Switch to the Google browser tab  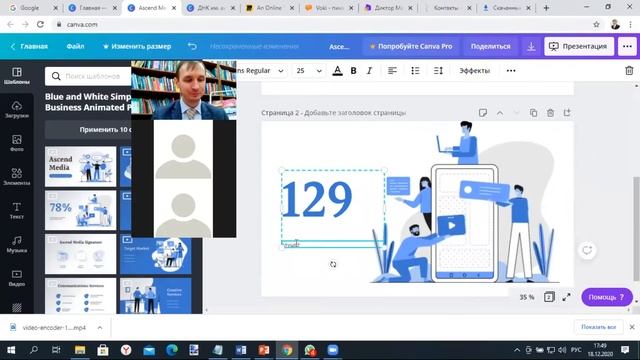click(34, 8)
